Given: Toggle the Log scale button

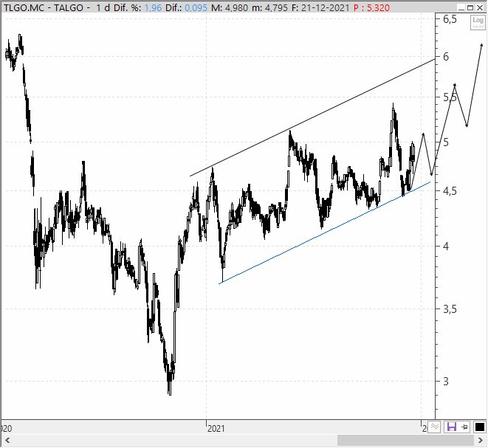Looking at the screenshot, I should pyautogui.click(x=478, y=22).
